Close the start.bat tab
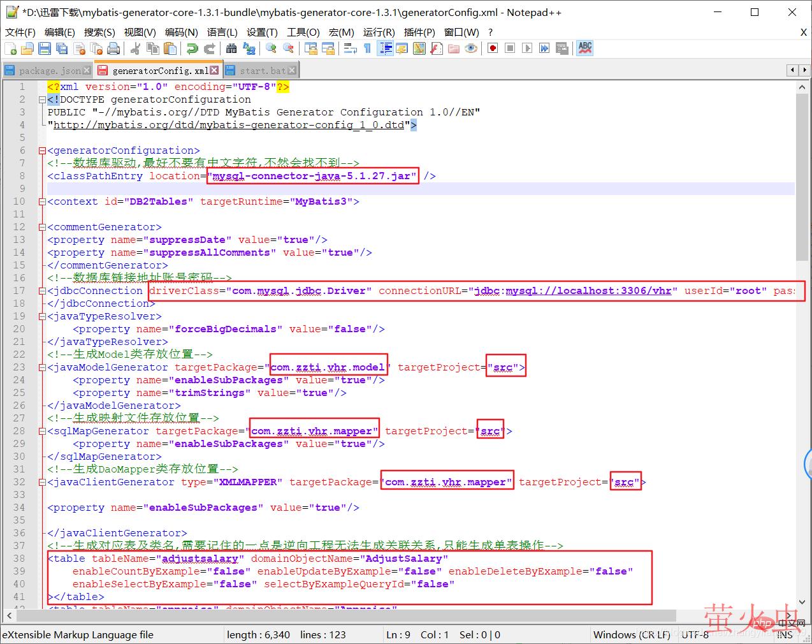812x644 pixels. pos(292,70)
